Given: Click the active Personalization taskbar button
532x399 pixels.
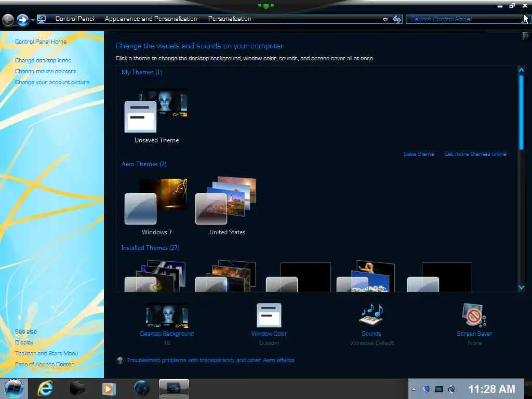Looking at the screenshot, I should 174,389.
